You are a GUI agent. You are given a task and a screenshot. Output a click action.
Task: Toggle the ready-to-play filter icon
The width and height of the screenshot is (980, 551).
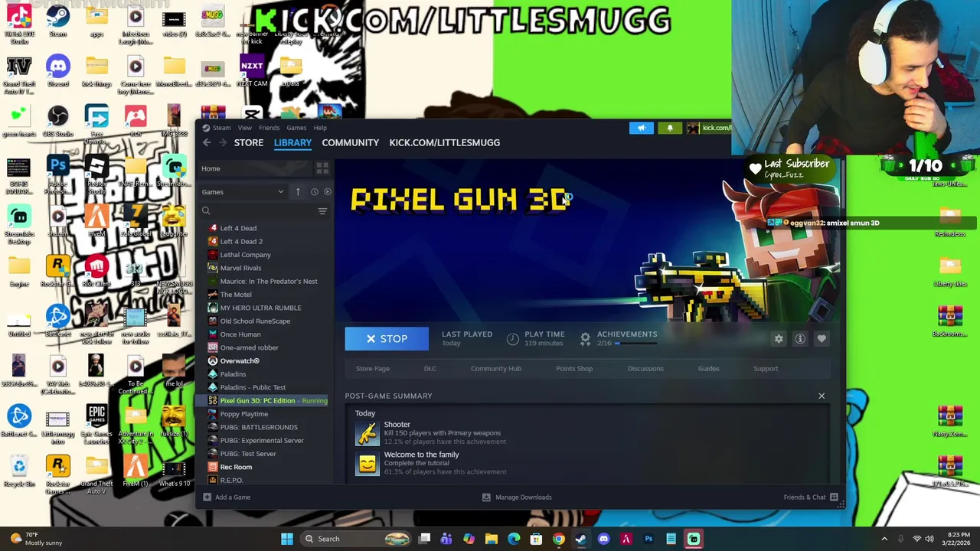click(328, 192)
